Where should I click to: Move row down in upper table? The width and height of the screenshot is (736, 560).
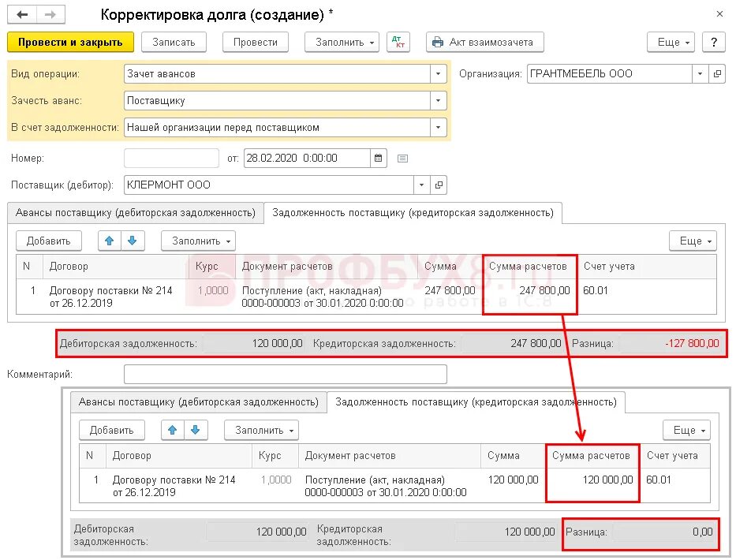133,241
